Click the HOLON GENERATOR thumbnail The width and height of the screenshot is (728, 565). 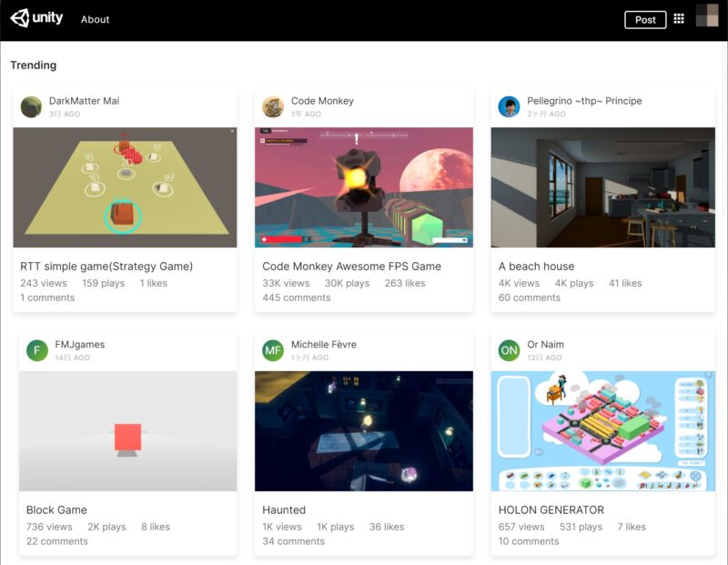pos(601,430)
